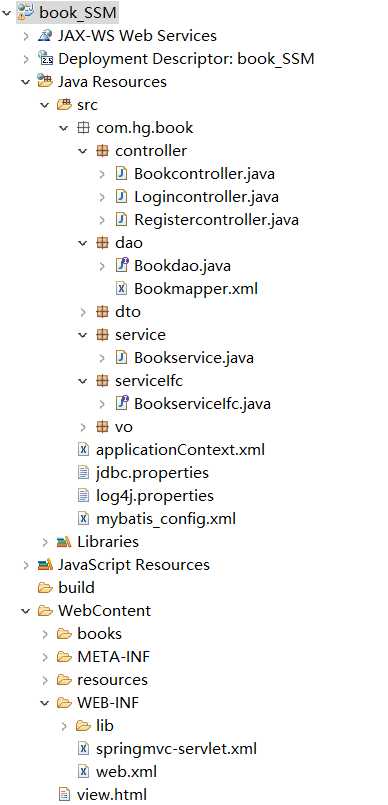Click the JavaScript Resources icon
The height and width of the screenshot is (805, 388).
45,565
